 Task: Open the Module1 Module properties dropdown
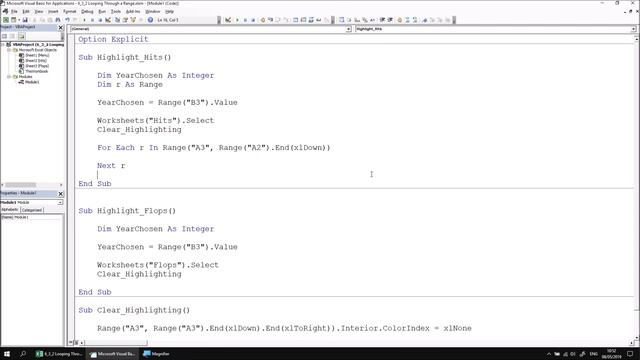click(60, 202)
